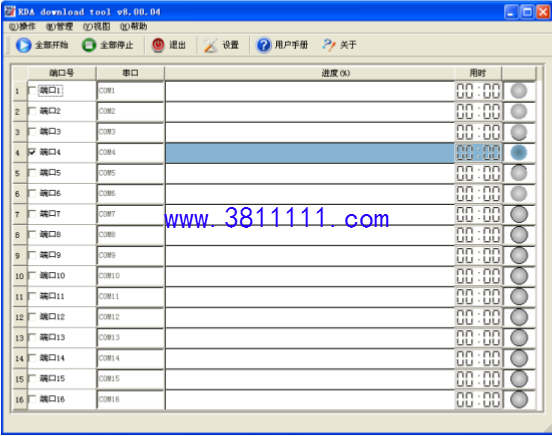Uncheck the 端口4 checkbox
The height and width of the screenshot is (436, 554).
32,152
